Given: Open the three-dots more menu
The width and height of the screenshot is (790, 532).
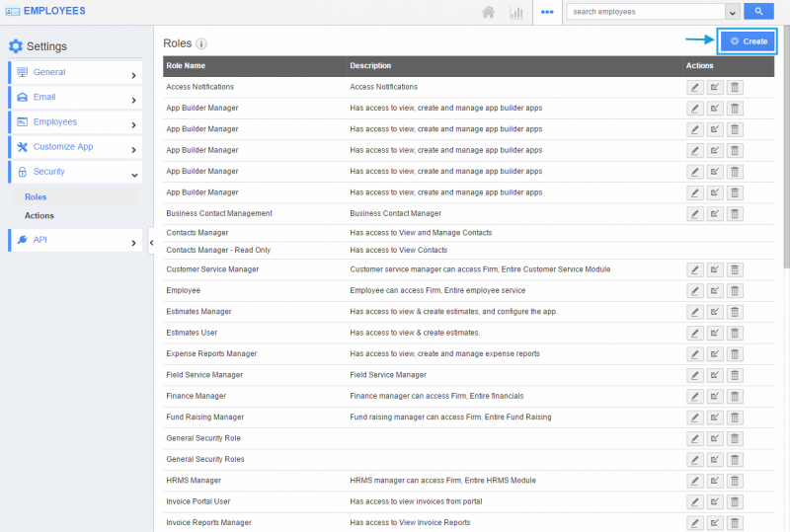Looking at the screenshot, I should click(547, 12).
